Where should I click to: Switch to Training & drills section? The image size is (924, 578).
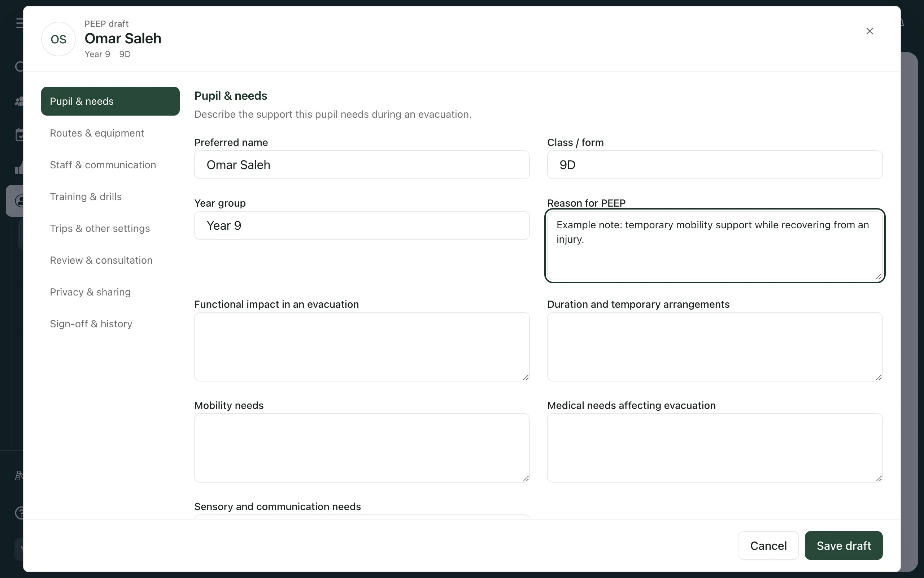click(x=110, y=197)
